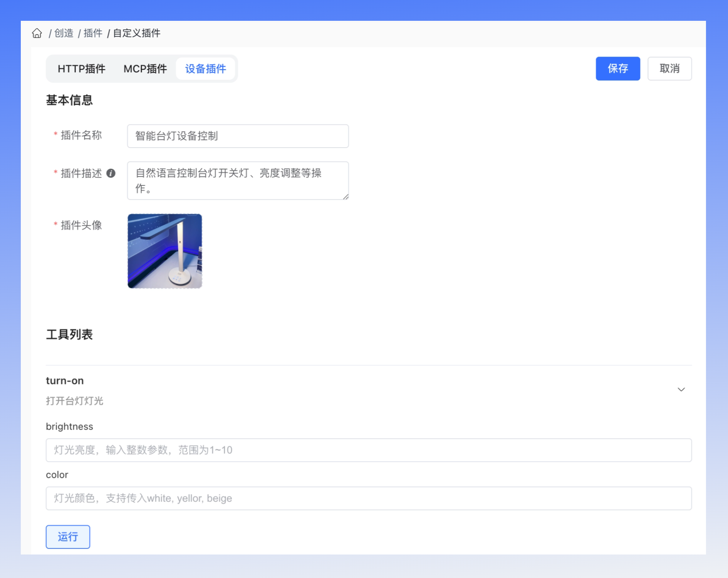The image size is (728, 578).
Task: Click the 打开台灯灯光 description
Action: coord(74,401)
